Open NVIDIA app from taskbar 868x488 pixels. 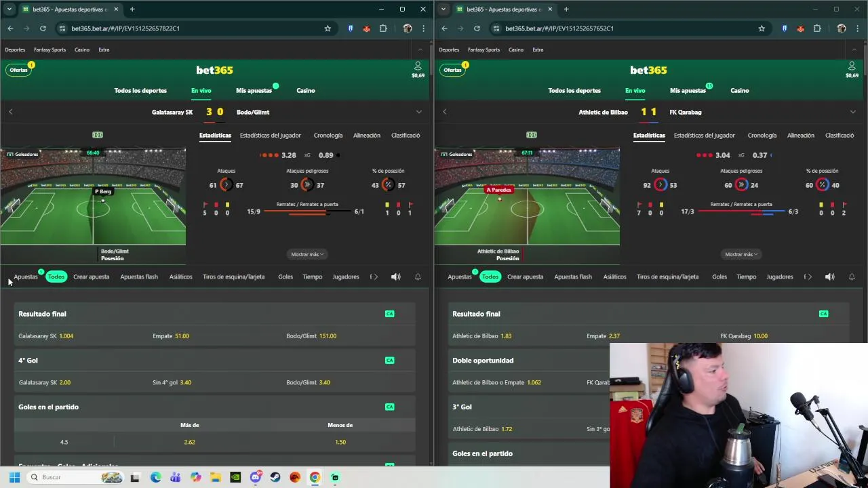point(235,477)
